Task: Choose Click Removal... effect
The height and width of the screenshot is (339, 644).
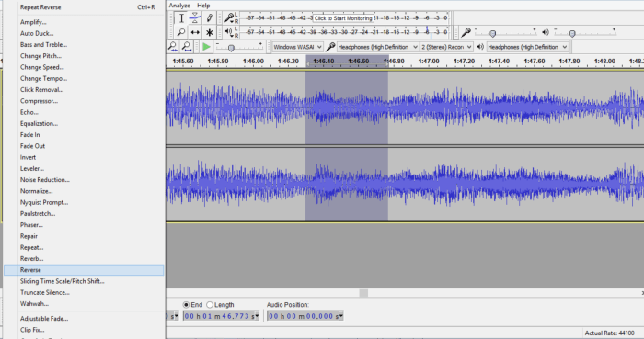Action: (x=84, y=90)
